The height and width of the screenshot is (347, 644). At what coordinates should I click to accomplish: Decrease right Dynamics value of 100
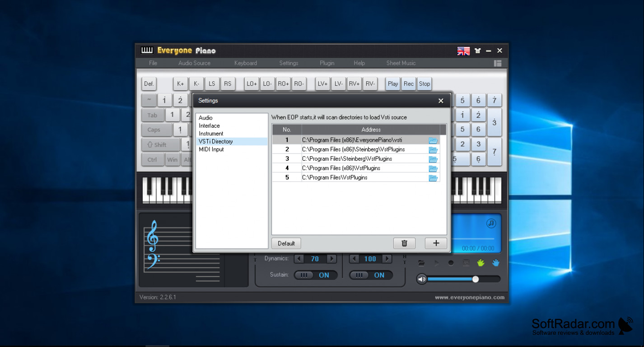pyautogui.click(x=355, y=259)
